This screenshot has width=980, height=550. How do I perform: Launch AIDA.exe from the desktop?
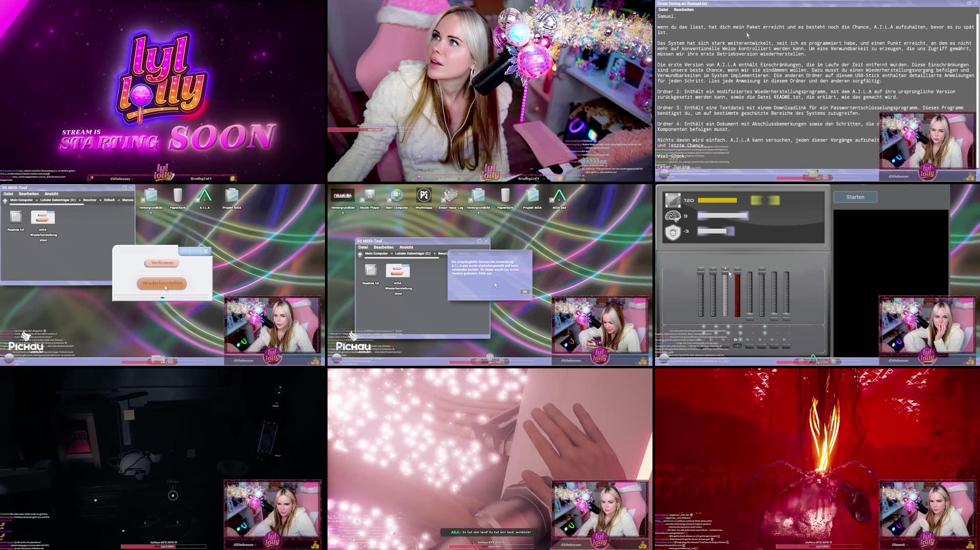[x=559, y=196]
